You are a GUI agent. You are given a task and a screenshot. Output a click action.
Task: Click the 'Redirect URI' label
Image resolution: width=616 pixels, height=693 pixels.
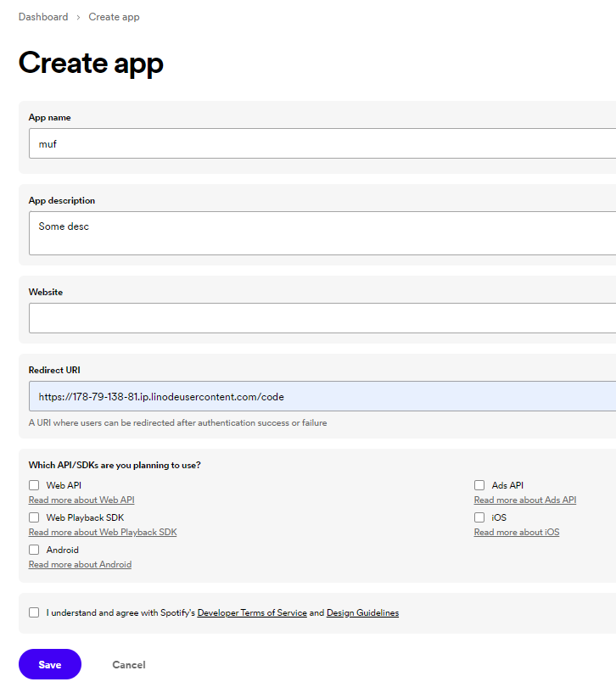click(x=54, y=371)
